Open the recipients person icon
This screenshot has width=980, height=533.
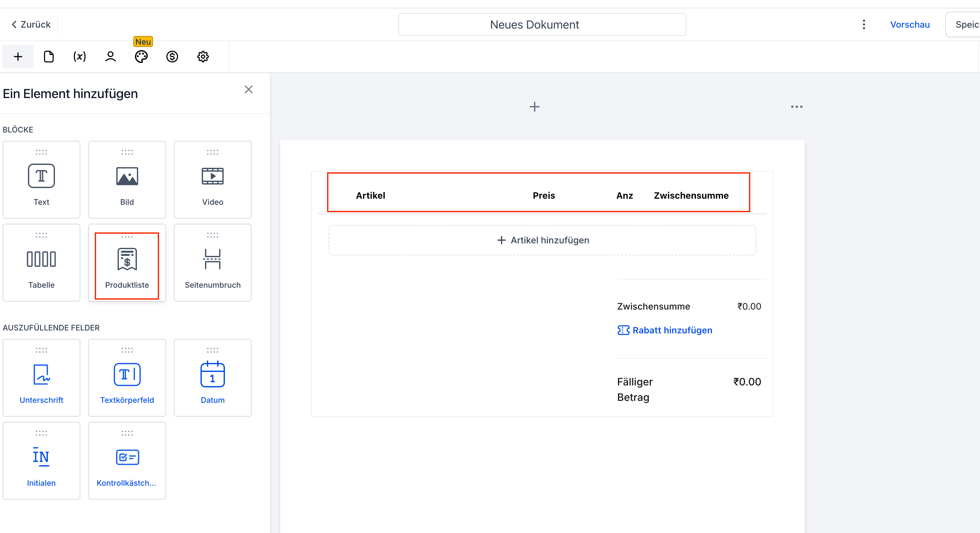pyautogui.click(x=110, y=57)
